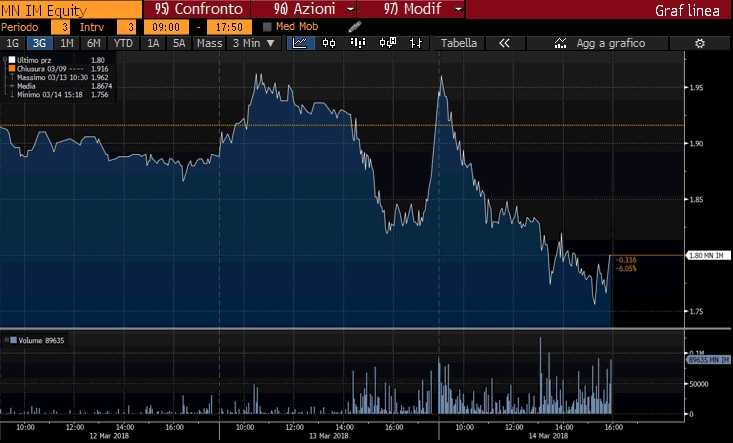733x443 pixels.
Task: Click the double-chevron collapse button
Action: tap(504, 43)
